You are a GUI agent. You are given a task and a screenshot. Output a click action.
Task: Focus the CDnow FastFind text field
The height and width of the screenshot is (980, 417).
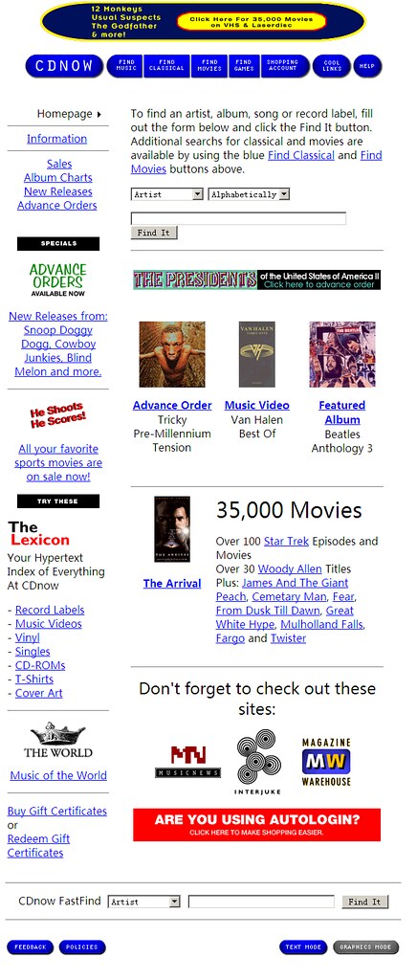tap(261, 902)
